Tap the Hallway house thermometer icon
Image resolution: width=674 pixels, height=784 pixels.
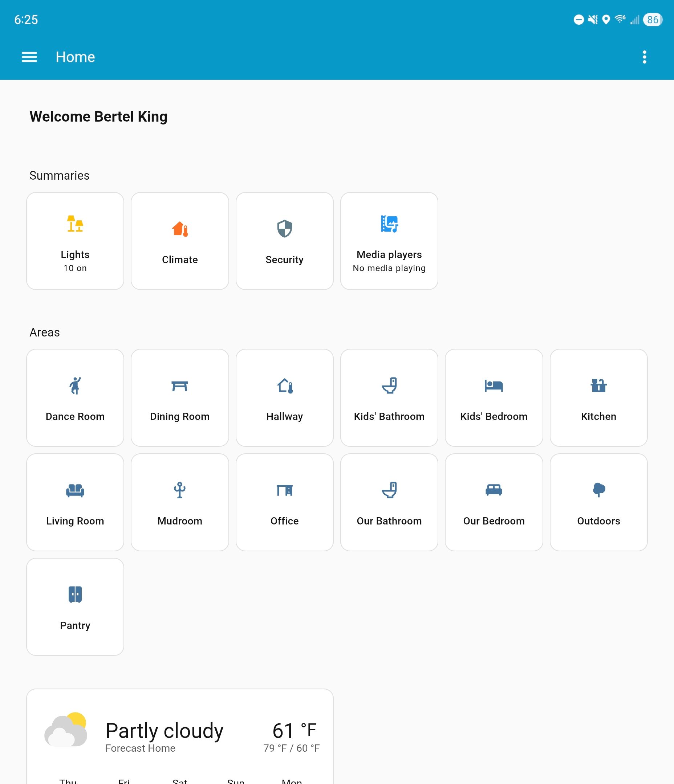click(x=284, y=385)
